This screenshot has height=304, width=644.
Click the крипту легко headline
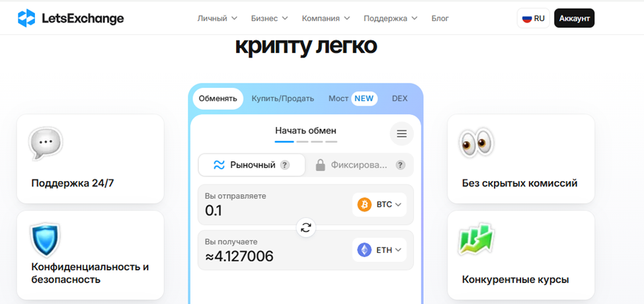point(305,46)
